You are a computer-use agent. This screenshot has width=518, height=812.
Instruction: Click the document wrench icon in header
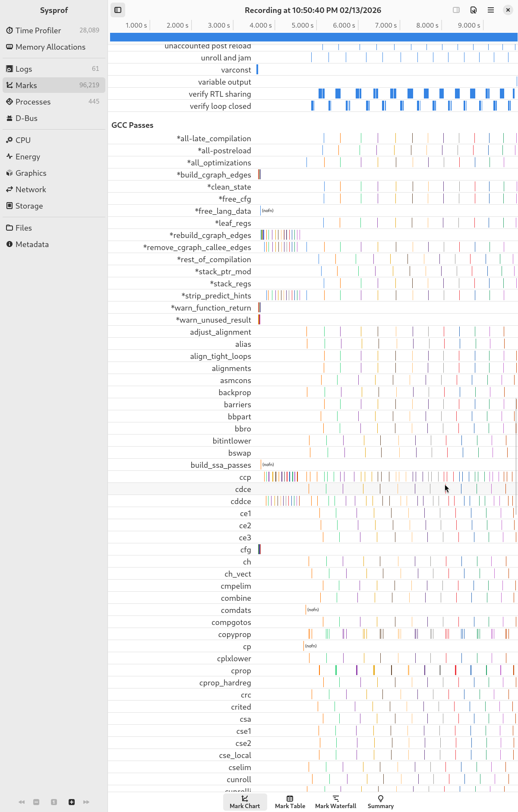click(474, 10)
